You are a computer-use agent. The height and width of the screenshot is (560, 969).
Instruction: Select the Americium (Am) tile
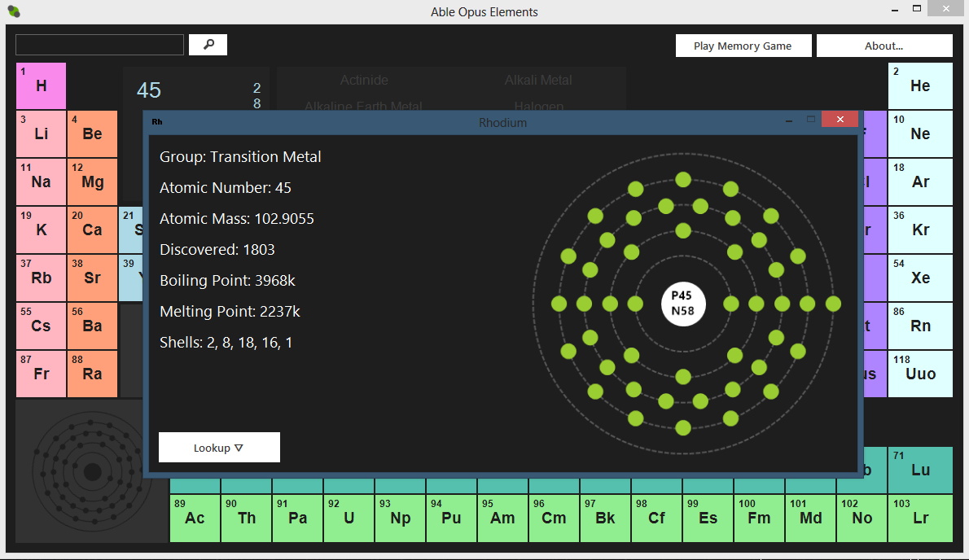coord(502,518)
